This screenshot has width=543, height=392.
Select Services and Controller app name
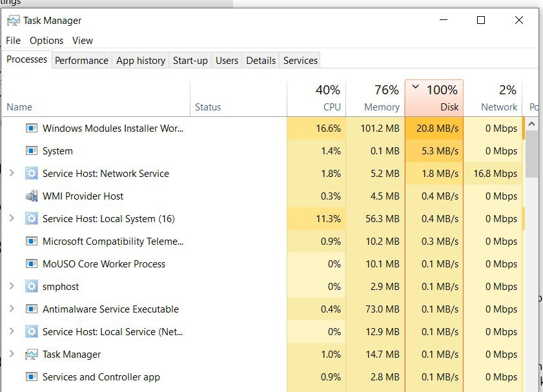(101, 377)
